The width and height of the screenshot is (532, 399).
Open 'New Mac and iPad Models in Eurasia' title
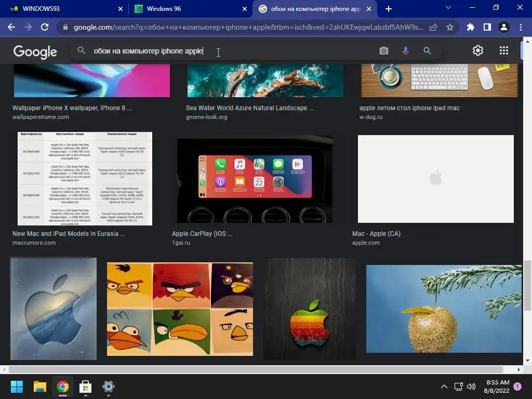(x=69, y=233)
